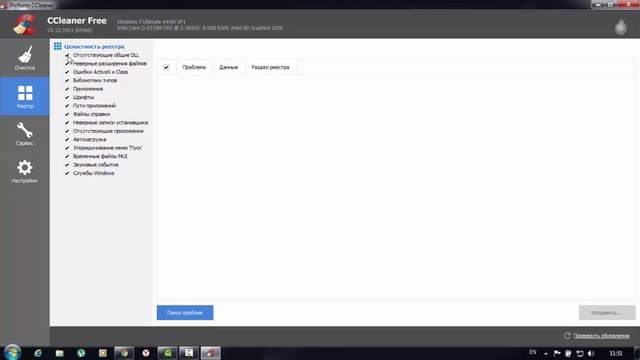Switch to the CCleaner taskbar button
This screenshot has width=640, height=360.
(x=210, y=353)
